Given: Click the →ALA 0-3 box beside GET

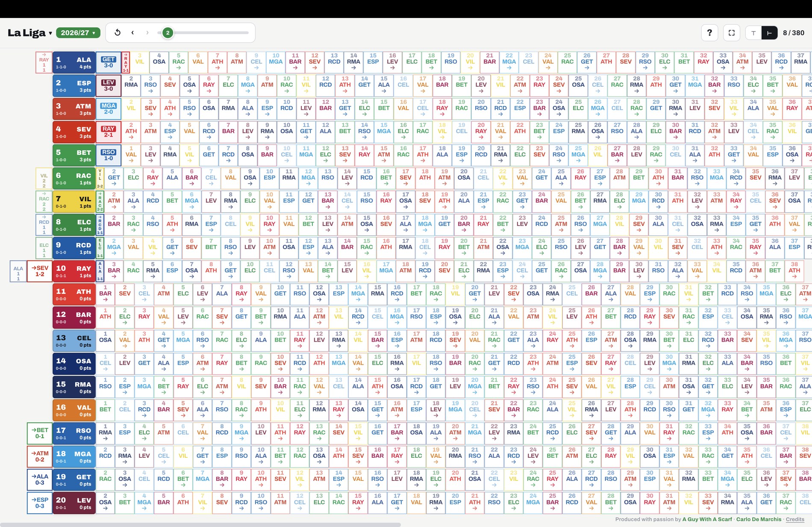Looking at the screenshot, I should [x=40, y=480].
